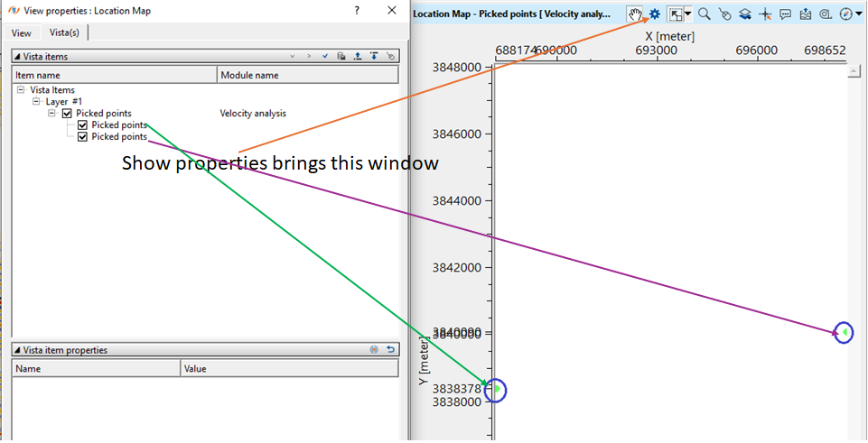Viewport: 868px width, 443px height.
Task: Activate the magnifier zoom tool
Action: pos(704,14)
